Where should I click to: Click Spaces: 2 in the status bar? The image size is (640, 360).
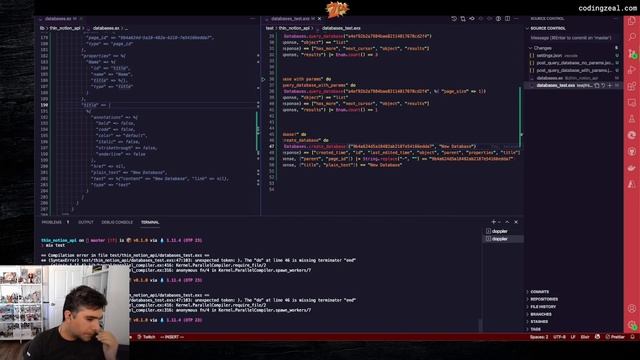(539, 337)
